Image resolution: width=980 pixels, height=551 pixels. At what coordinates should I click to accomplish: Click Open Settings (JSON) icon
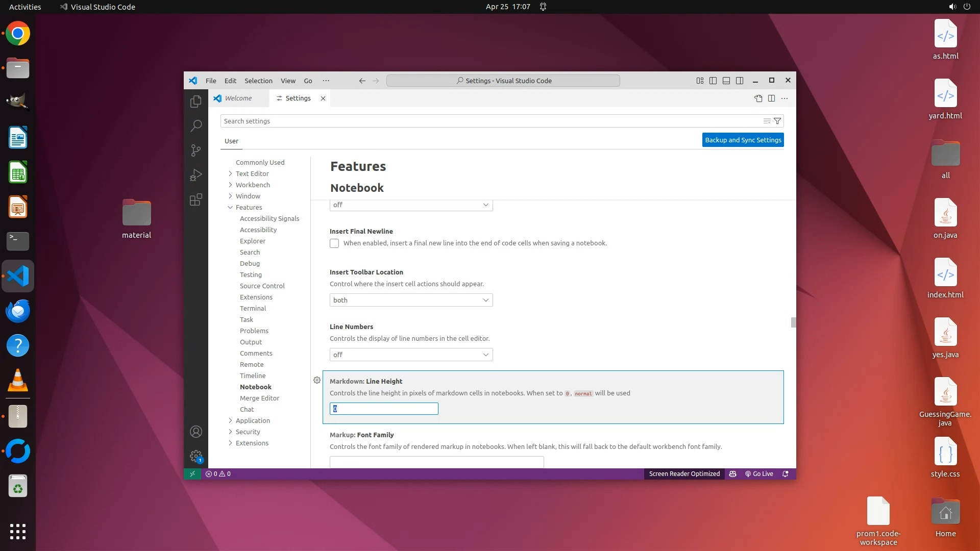(758, 98)
